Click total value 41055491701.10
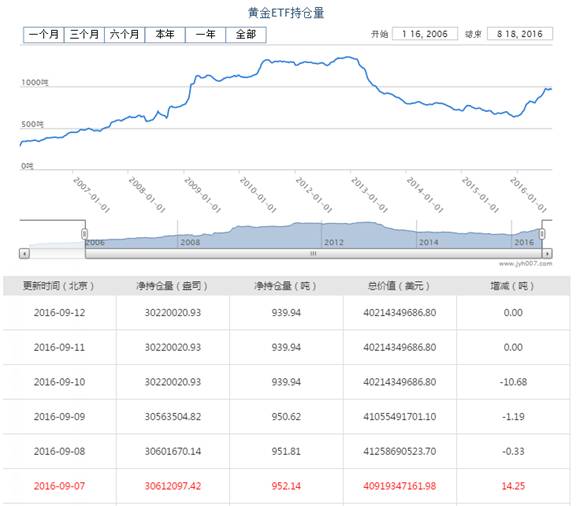 tap(400, 417)
